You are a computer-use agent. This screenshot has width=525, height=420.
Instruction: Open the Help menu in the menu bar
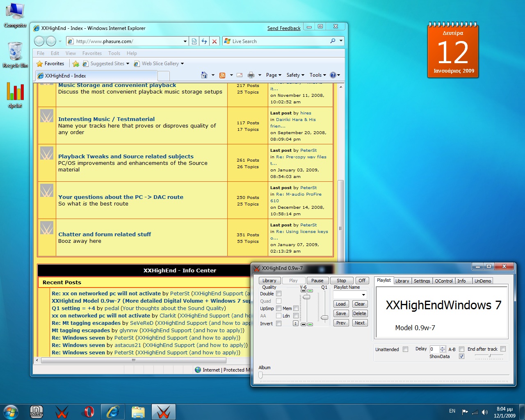point(132,53)
